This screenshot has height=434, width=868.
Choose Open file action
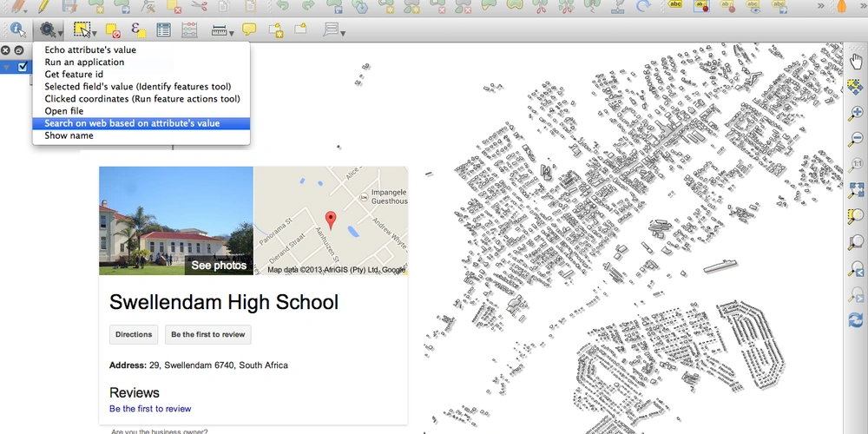pos(141,111)
